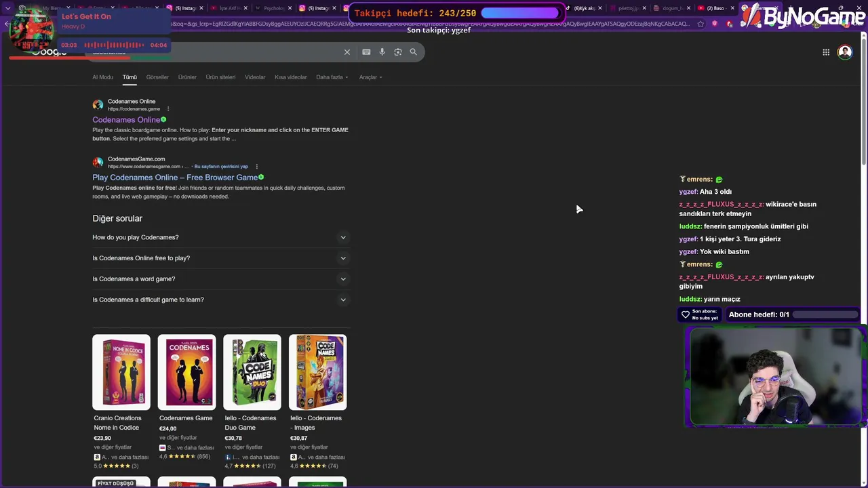The image size is (868, 488).
Task: Close the Baso browser tab
Action: pyautogui.click(x=732, y=8)
